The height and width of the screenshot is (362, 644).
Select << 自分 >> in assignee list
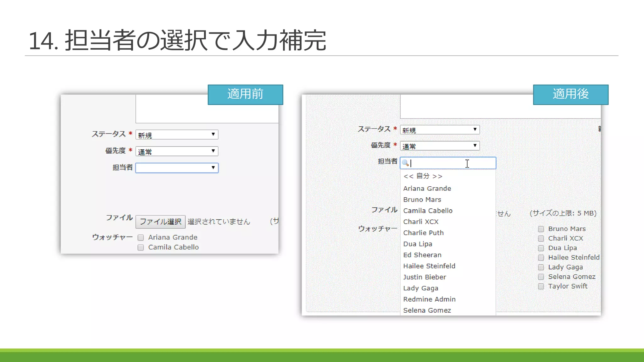[448, 176]
